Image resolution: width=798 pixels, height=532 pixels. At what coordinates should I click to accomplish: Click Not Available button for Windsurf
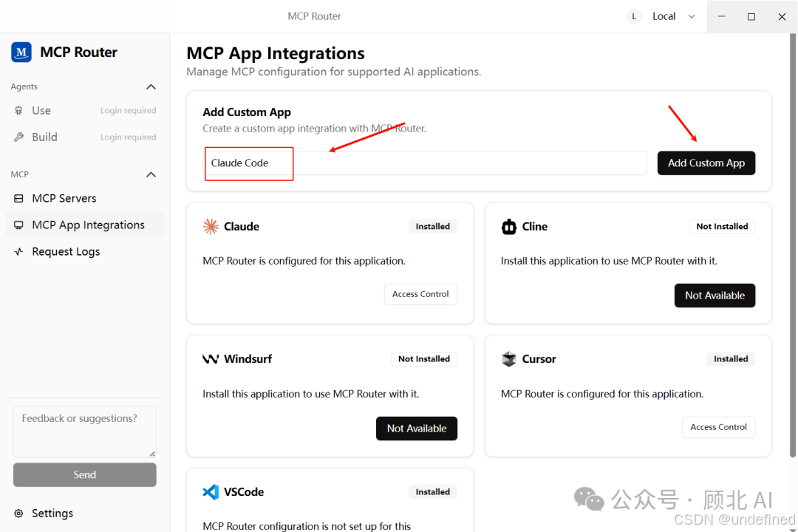point(416,429)
